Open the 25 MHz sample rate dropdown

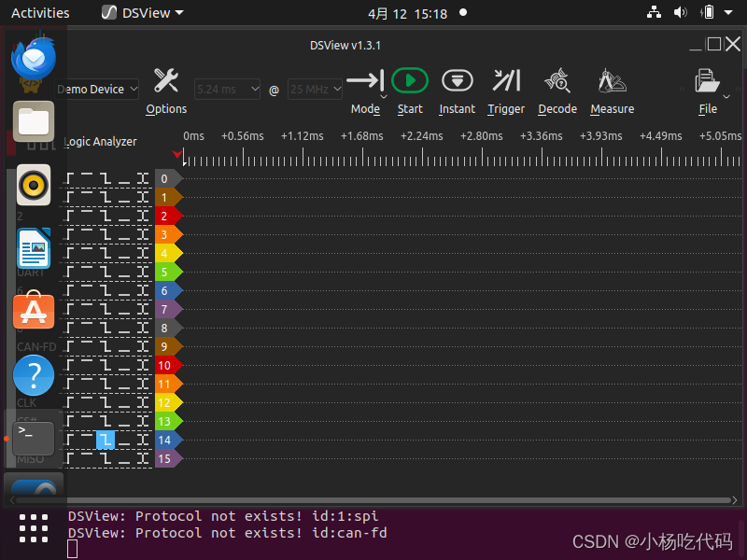(x=315, y=89)
